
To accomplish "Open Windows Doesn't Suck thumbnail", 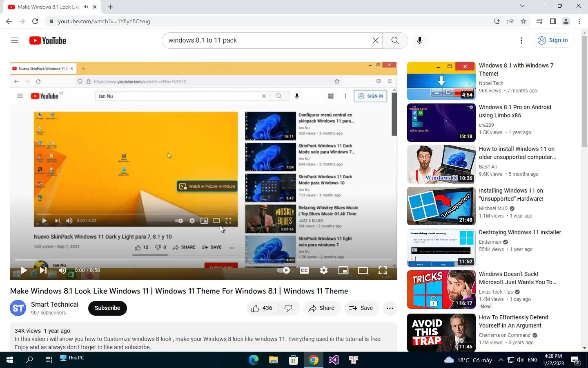I will [441, 289].
